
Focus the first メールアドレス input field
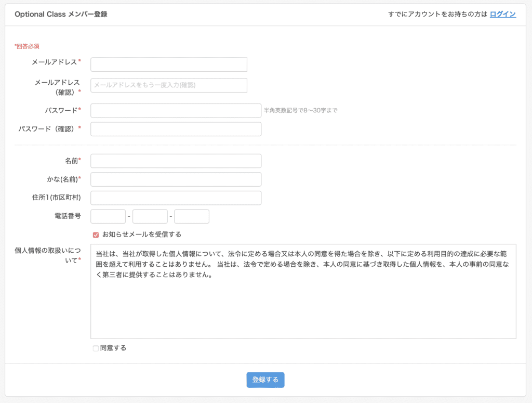coord(168,64)
